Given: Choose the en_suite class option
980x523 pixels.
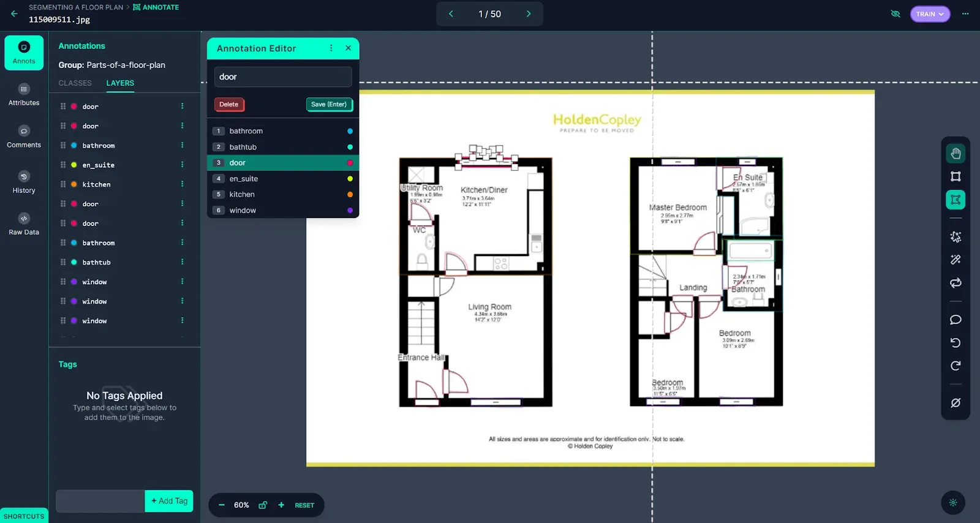Looking at the screenshot, I should click(x=283, y=179).
